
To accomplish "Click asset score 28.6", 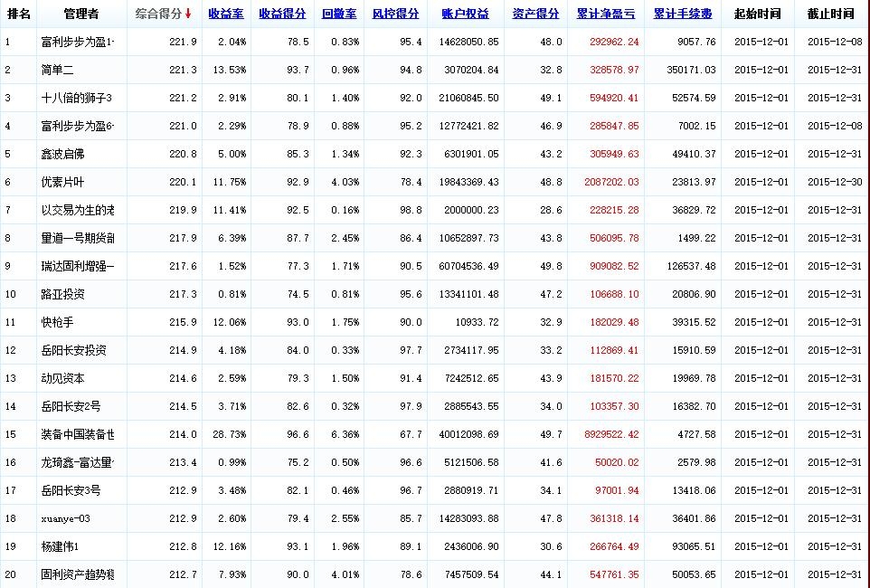I will coord(552,210).
